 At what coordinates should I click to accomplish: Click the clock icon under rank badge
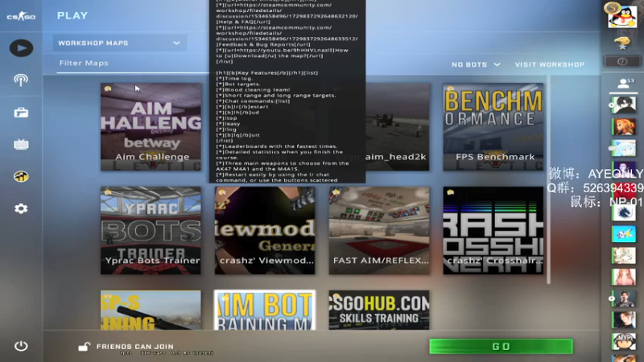(622, 62)
